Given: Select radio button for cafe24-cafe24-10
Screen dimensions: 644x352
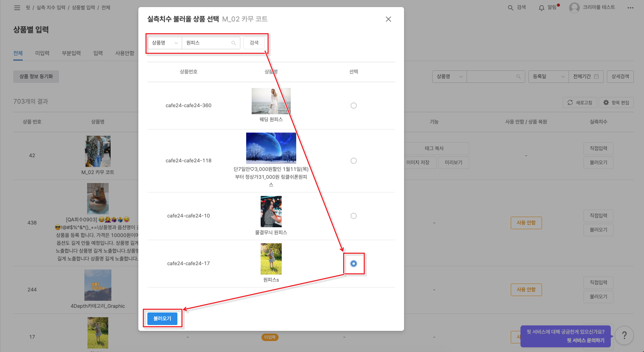Looking at the screenshot, I should tap(353, 216).
